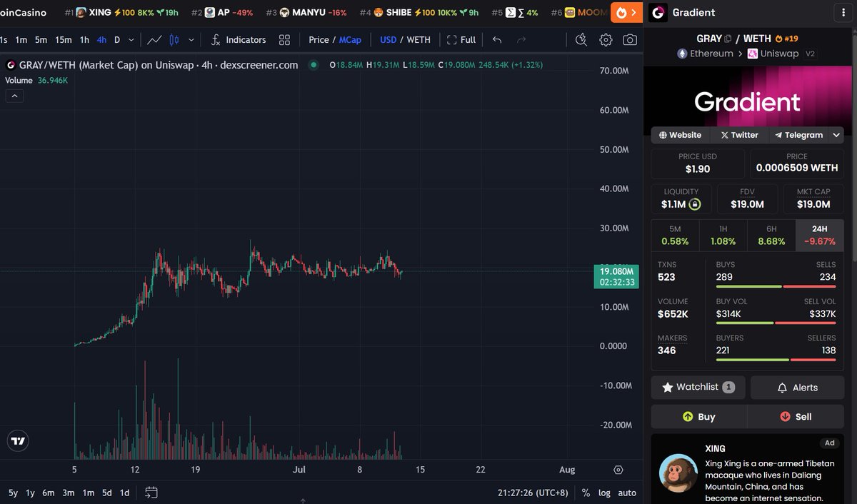
Task: Set up price Alerts
Action: coord(797,387)
